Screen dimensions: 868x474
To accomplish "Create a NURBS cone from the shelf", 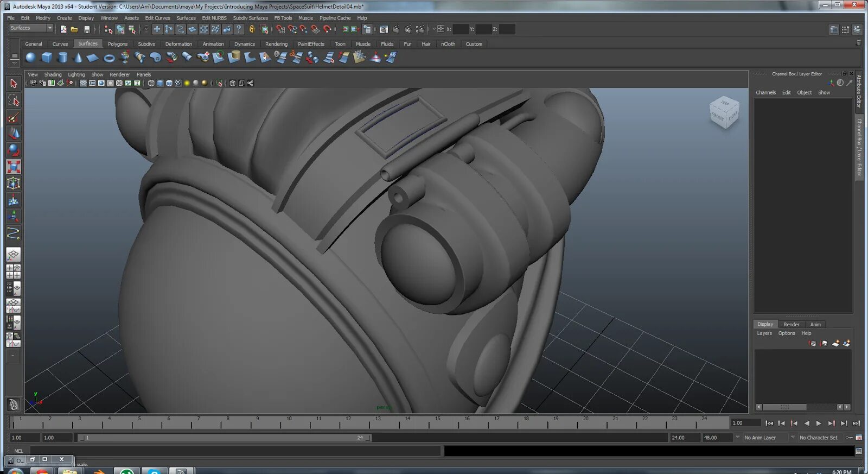I will pos(78,57).
